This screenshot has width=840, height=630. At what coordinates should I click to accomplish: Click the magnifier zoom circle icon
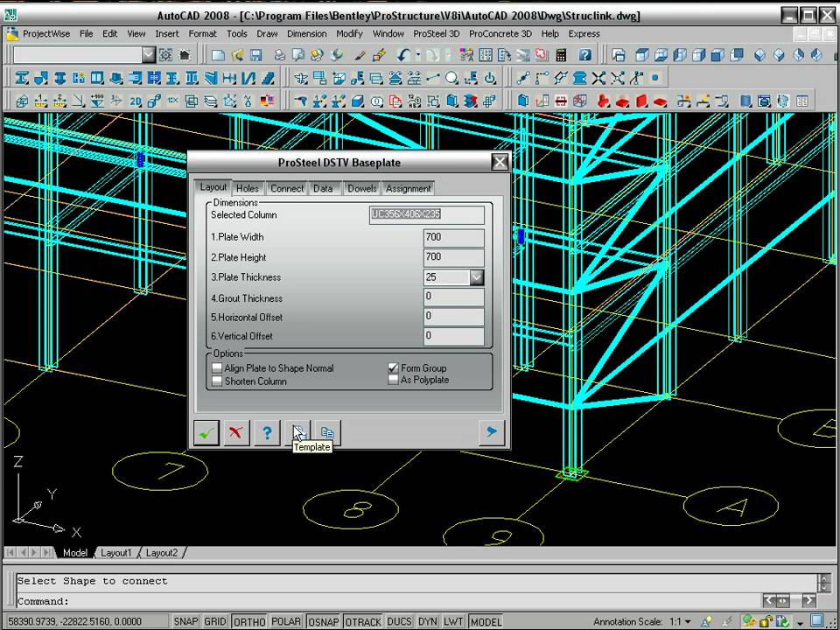pos(451,78)
